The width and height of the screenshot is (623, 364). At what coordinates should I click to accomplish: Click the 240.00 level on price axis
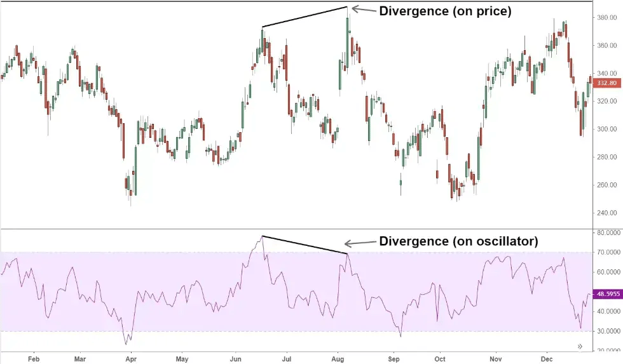[x=606, y=213]
